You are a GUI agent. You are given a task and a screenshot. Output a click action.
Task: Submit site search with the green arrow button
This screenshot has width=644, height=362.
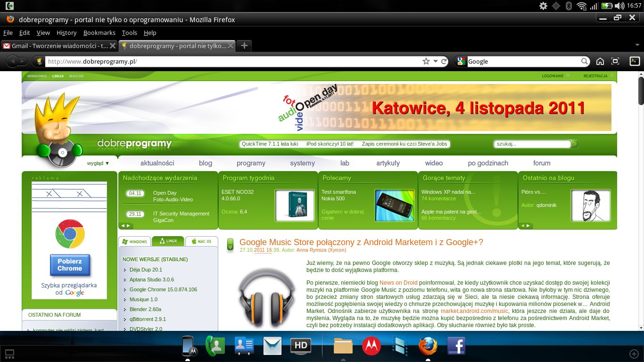575,144
